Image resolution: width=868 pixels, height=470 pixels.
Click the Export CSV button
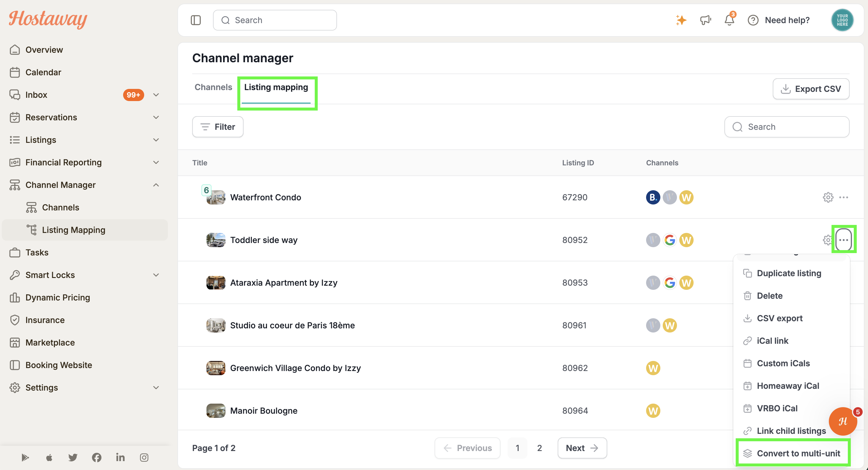point(811,89)
